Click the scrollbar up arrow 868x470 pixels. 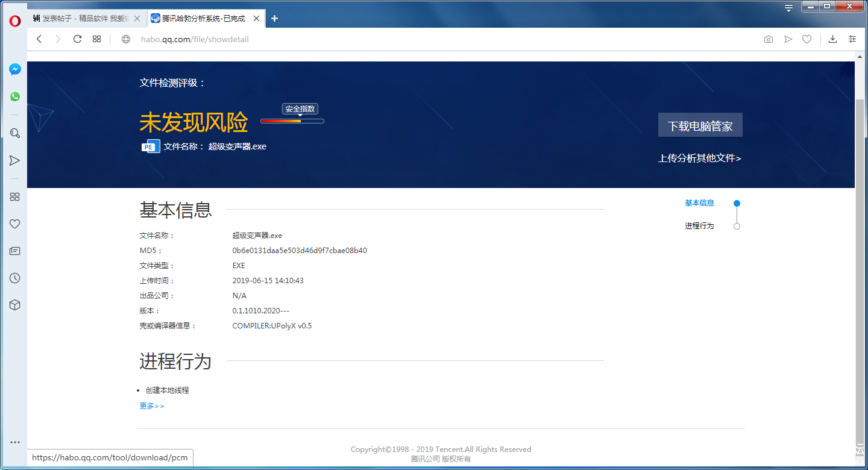click(x=860, y=56)
